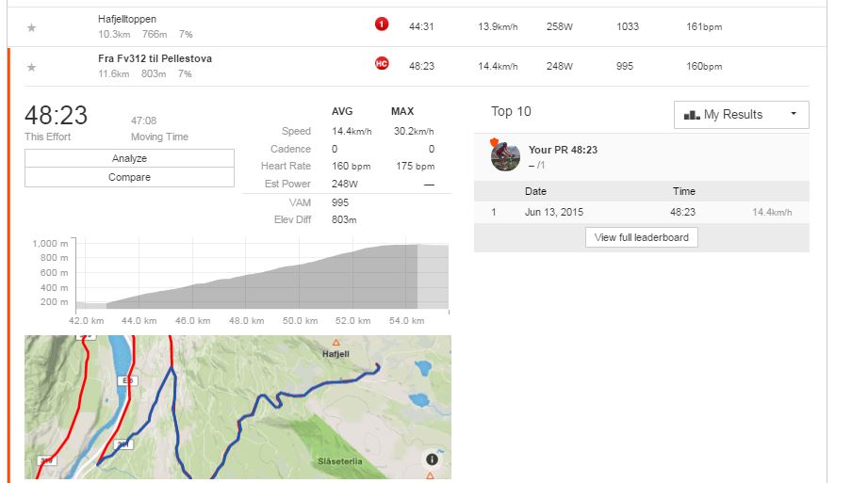Expand the Hafjelltoppen segment row
868x483 pixels.
417,26
